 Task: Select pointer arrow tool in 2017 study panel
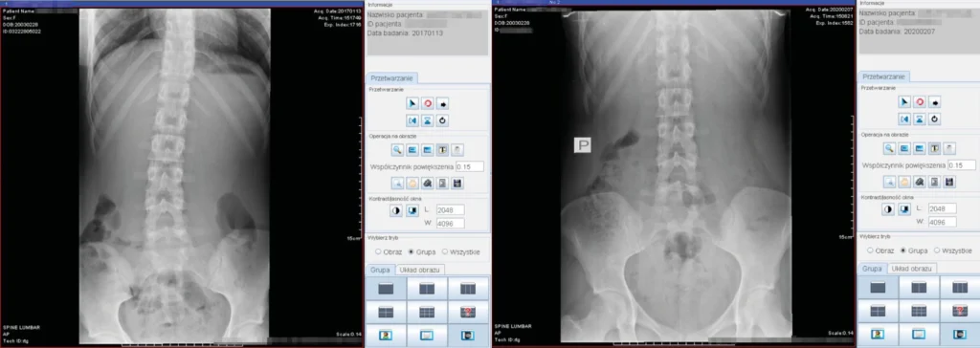(412, 103)
